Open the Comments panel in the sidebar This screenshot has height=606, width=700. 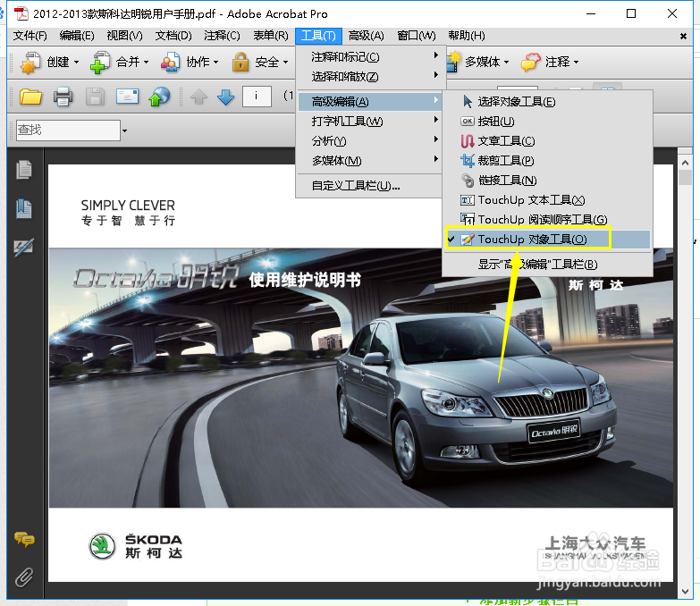pyautogui.click(x=24, y=539)
